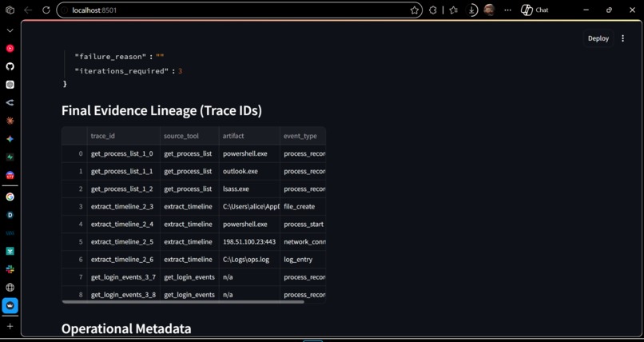Viewport: 644px width, 342px height.
Task: Click the lsass.exe artifact cell
Action: click(x=249, y=189)
